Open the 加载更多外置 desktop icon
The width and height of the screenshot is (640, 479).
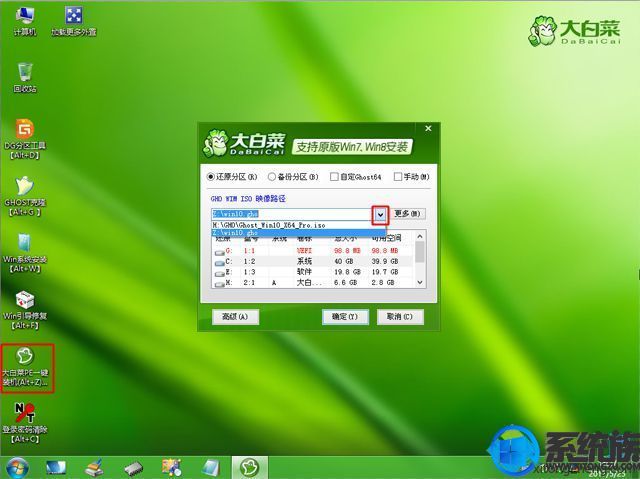pyautogui.click(x=73, y=21)
